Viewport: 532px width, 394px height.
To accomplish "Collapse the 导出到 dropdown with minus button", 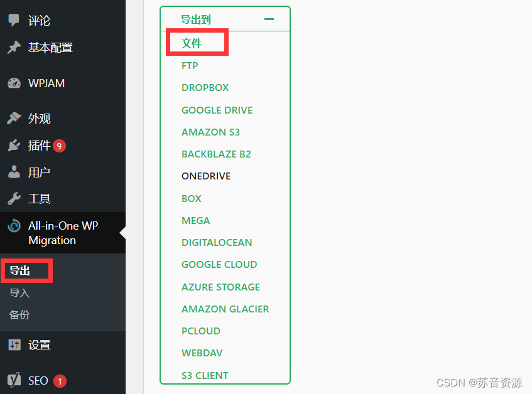I will [269, 19].
